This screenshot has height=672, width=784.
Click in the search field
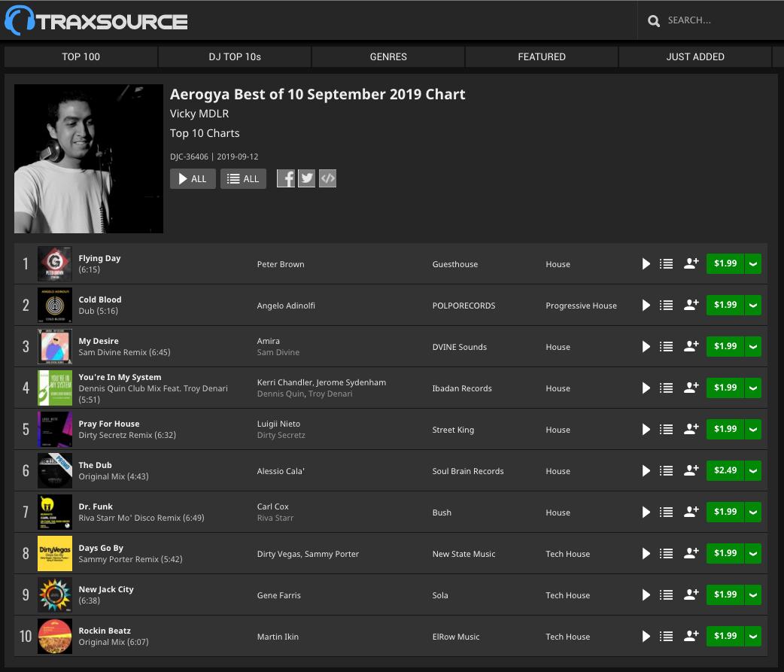pos(720,20)
